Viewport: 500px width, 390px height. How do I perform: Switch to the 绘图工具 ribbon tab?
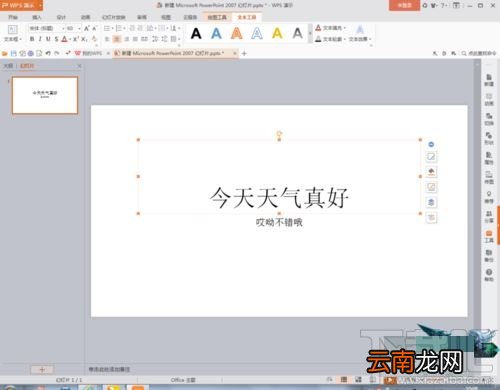(217, 17)
